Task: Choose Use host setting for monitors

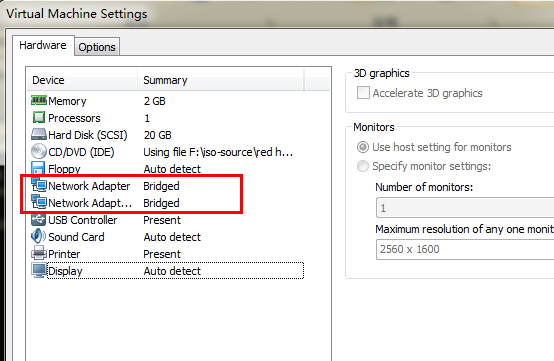Action: 363,147
